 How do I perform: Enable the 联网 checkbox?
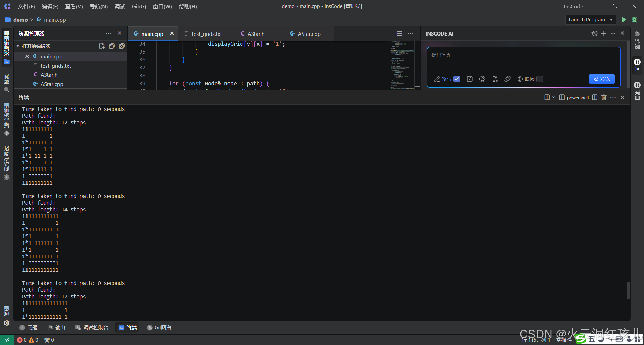click(x=540, y=79)
